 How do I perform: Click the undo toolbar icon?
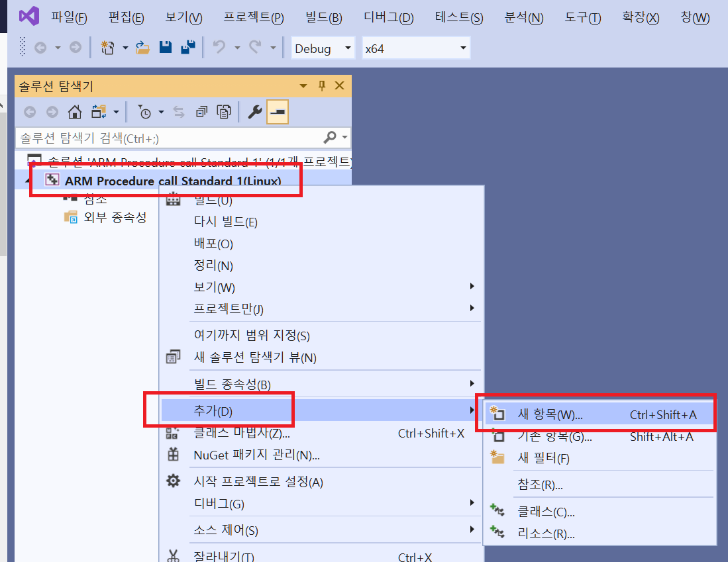point(219,48)
